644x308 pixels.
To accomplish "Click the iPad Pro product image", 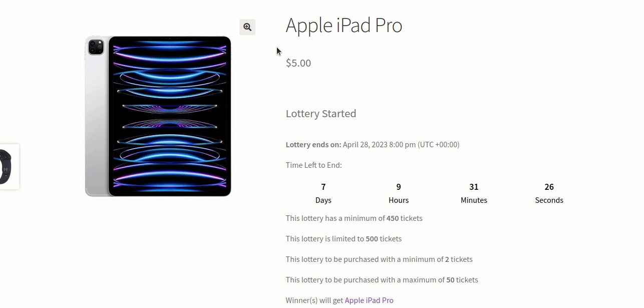I will [158, 116].
